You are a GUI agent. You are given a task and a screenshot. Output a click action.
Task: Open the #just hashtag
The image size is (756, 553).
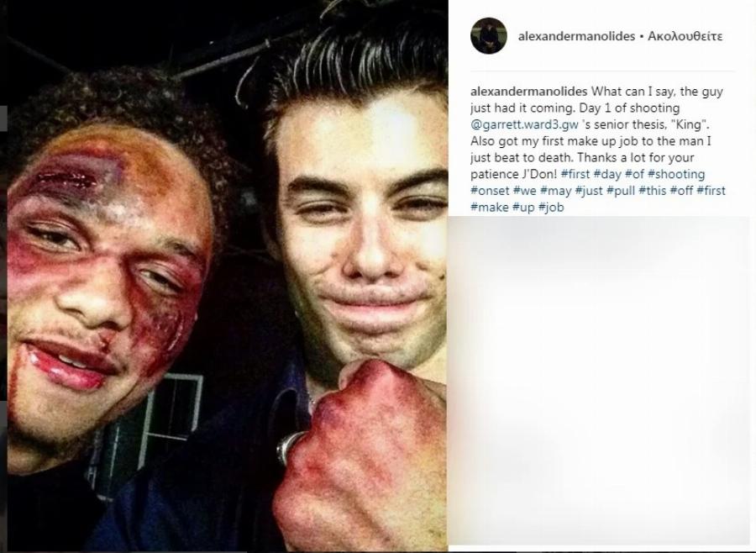[x=589, y=191]
